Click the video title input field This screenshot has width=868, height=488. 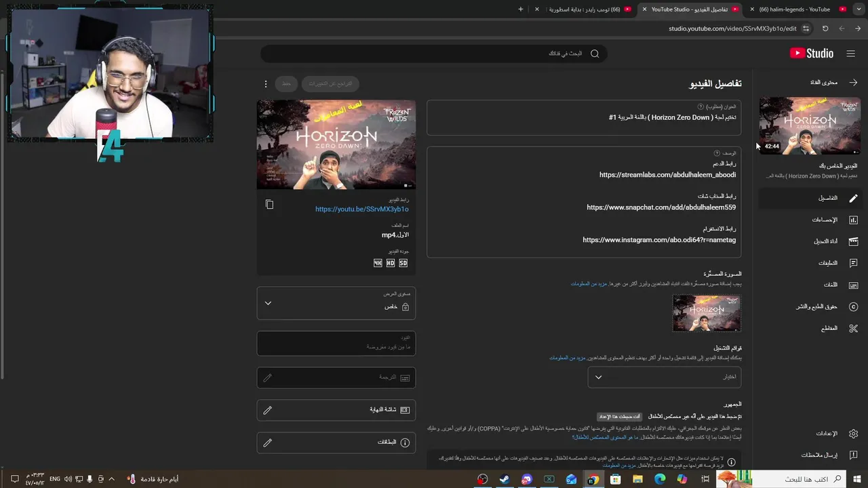click(x=584, y=118)
